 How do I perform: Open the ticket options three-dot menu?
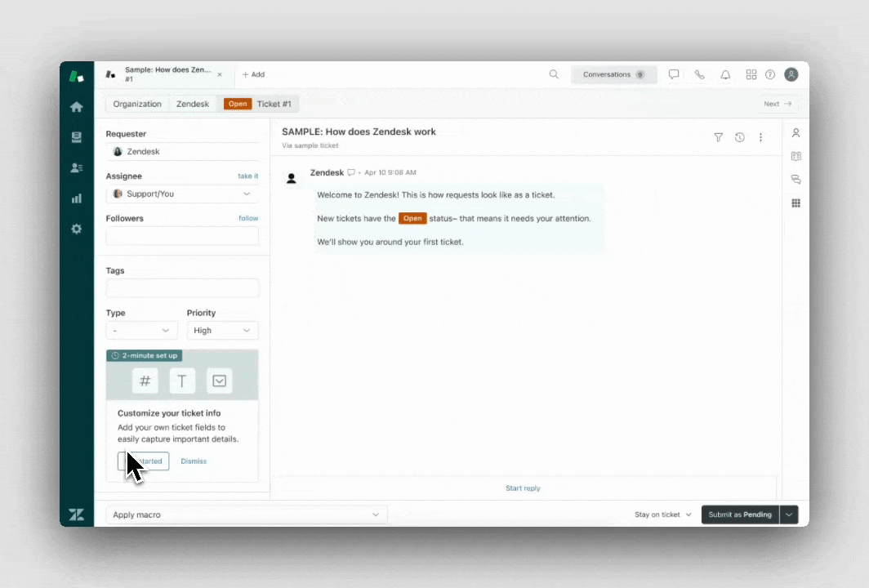click(760, 137)
